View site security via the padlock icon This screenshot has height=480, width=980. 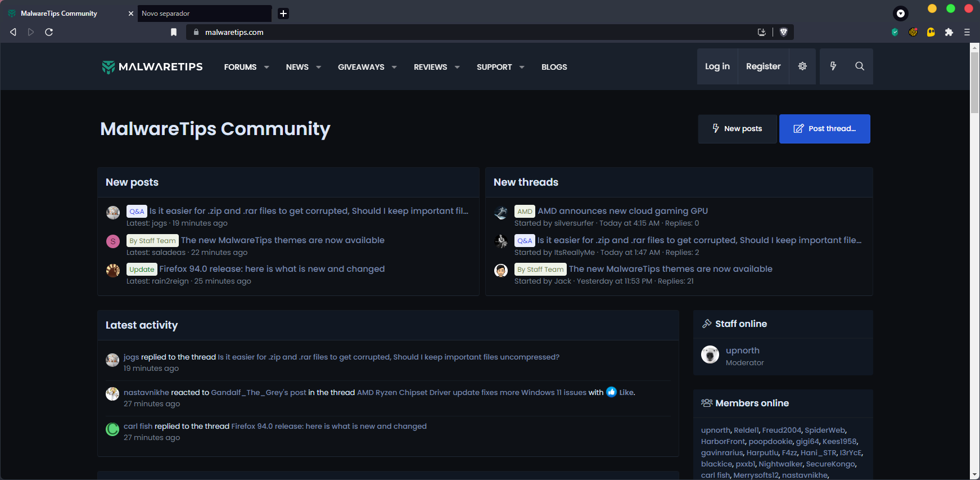click(x=196, y=32)
